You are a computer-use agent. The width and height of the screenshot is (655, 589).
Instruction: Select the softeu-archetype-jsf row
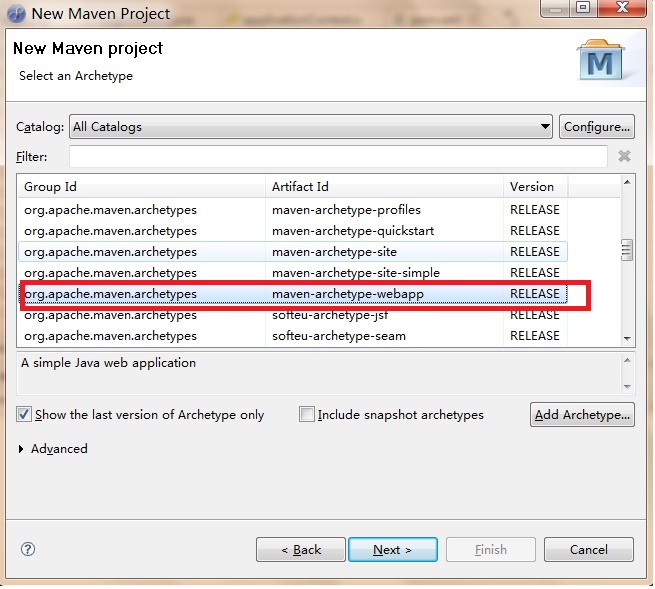click(292, 315)
